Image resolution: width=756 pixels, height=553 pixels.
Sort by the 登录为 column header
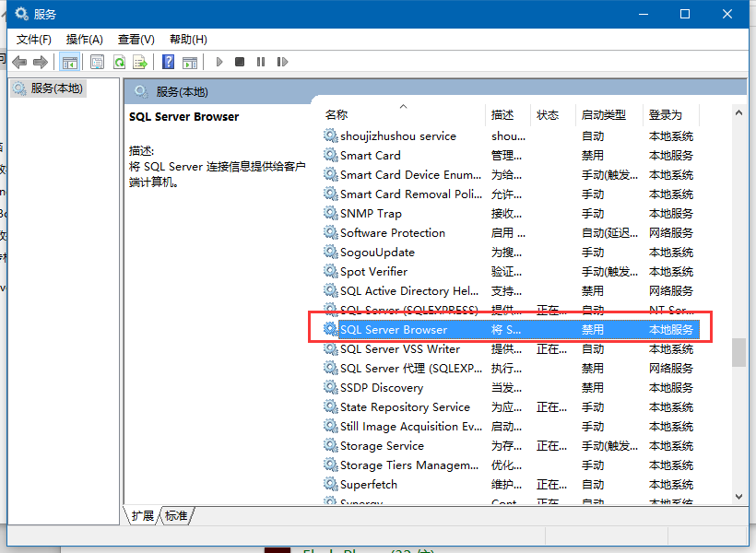pyautogui.click(x=670, y=114)
